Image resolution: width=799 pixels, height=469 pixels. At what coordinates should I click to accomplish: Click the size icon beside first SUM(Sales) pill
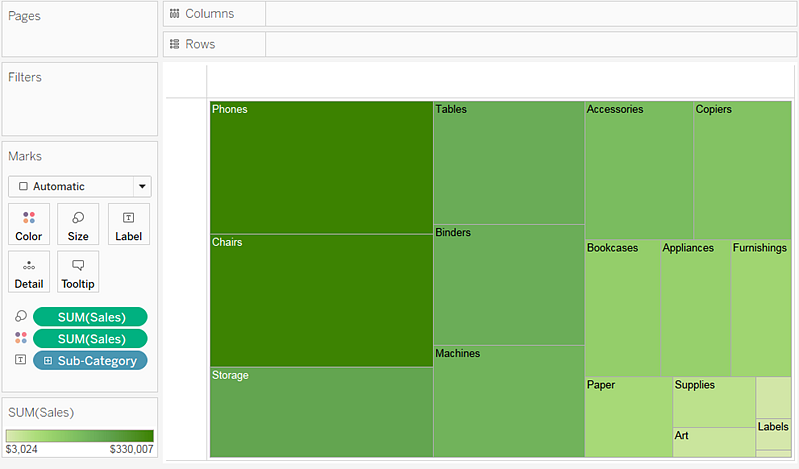pos(20,317)
